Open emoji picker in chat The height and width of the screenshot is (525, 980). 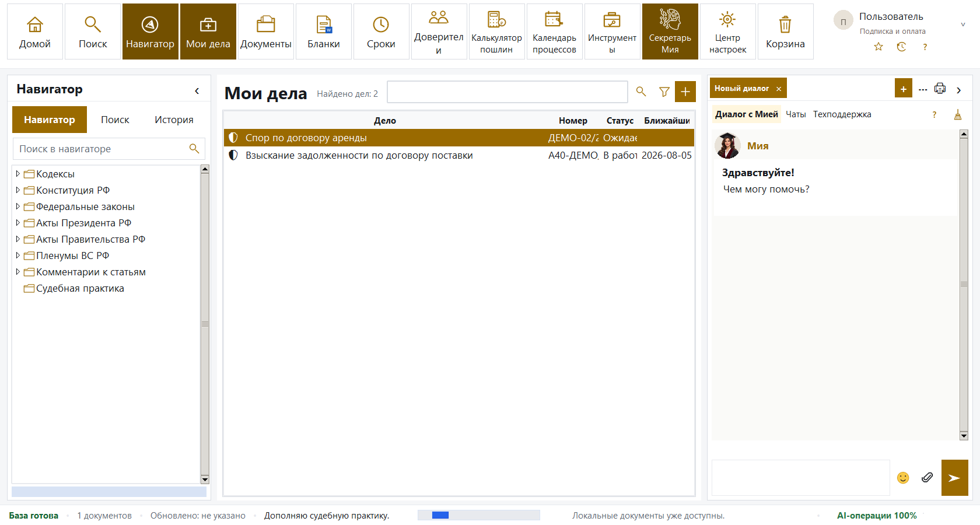click(903, 478)
